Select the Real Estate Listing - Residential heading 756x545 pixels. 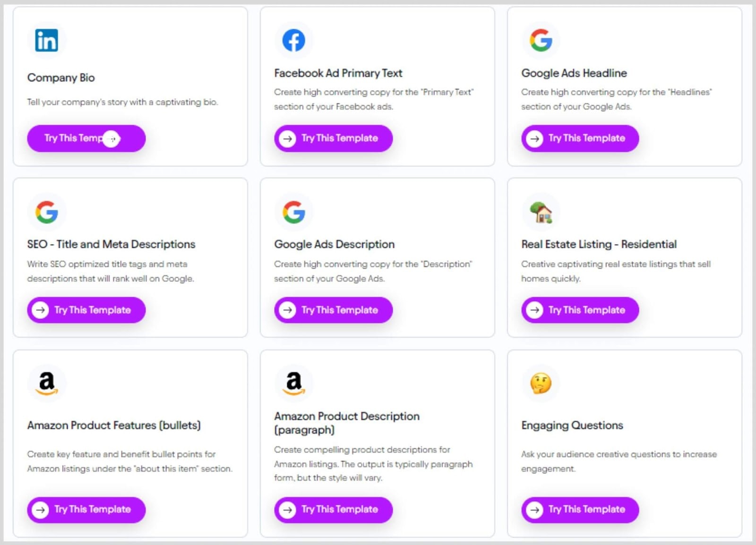[599, 244]
